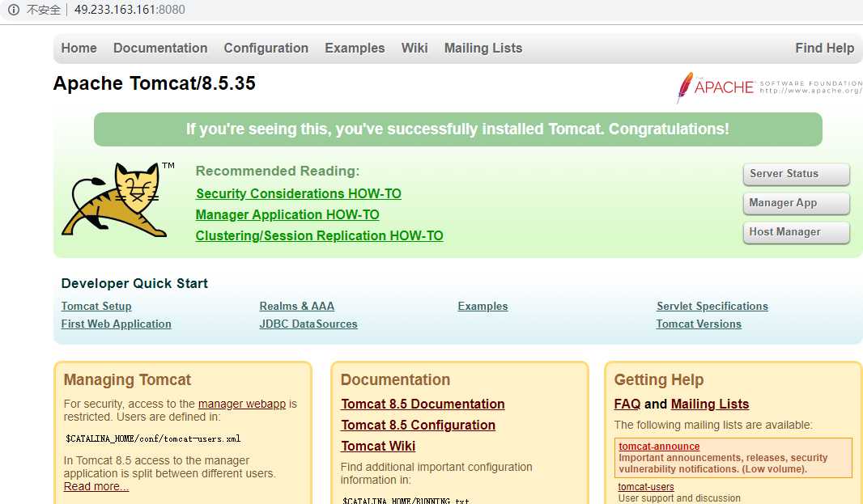Screen dimensions: 863x504
Task: Open Tomcat 8.5 Documentation link
Action: pyautogui.click(x=423, y=404)
